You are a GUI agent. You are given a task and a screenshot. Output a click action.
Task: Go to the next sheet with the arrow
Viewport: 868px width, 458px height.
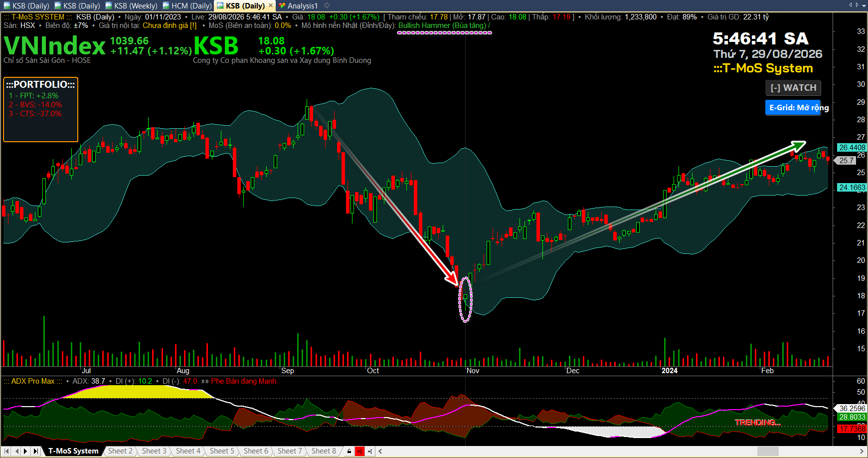click(x=25, y=451)
